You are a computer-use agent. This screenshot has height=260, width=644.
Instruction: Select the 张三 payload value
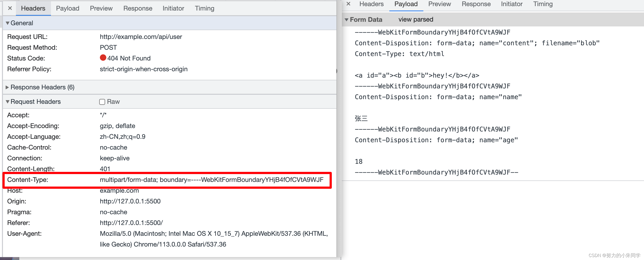(361, 118)
